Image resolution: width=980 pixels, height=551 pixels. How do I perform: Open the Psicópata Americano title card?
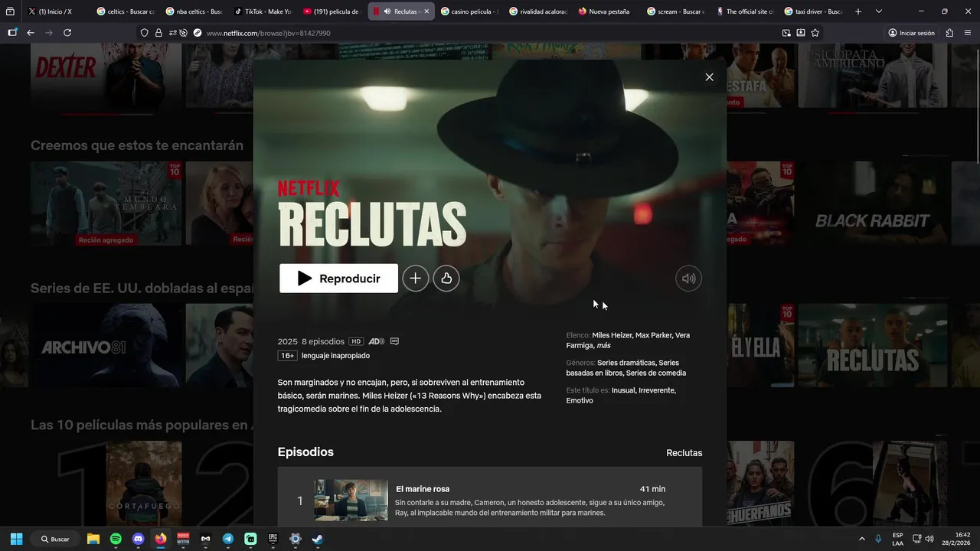pos(873,75)
